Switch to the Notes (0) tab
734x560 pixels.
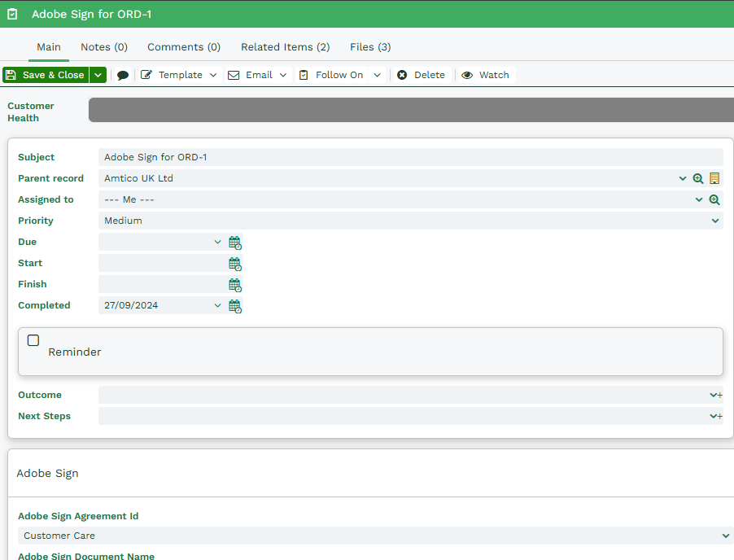[104, 47]
